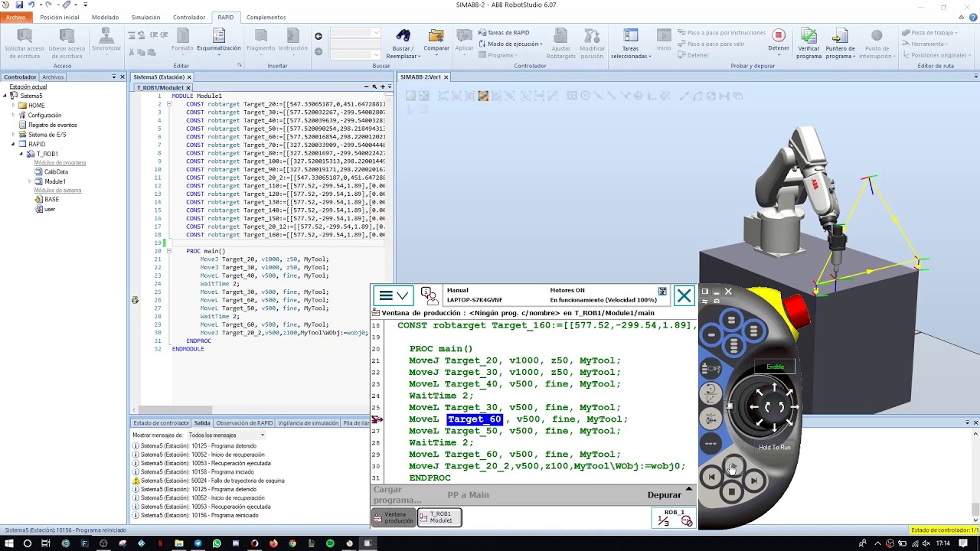Screen dimensions: 980x551
Task: Click the FlexPendant play start button
Action: pyautogui.click(x=733, y=465)
